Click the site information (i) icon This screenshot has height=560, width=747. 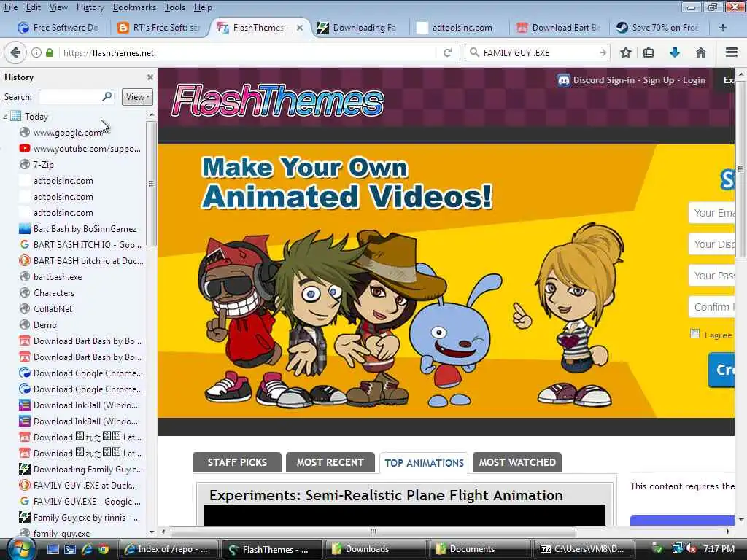(36, 52)
